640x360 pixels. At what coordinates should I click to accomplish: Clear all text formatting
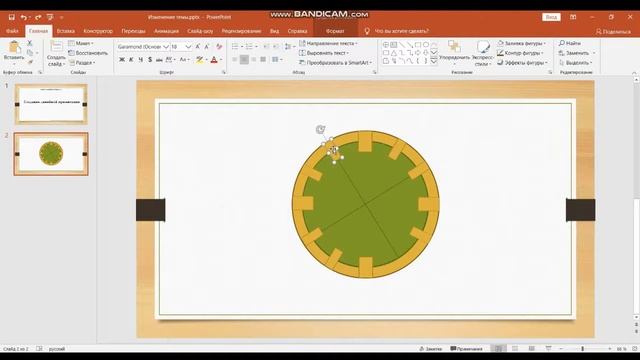click(x=219, y=47)
